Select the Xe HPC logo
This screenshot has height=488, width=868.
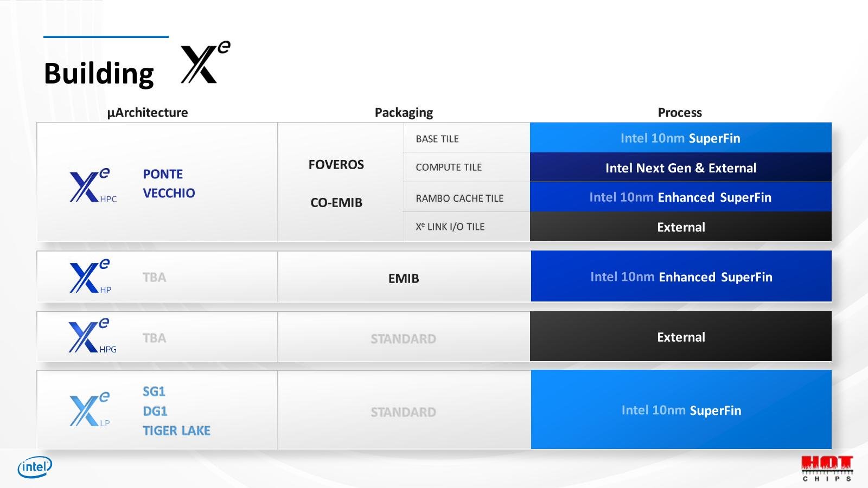point(93,185)
